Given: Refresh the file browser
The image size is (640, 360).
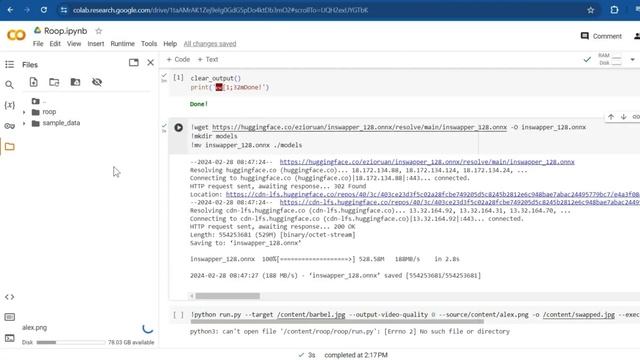Looking at the screenshot, I should click(54, 82).
